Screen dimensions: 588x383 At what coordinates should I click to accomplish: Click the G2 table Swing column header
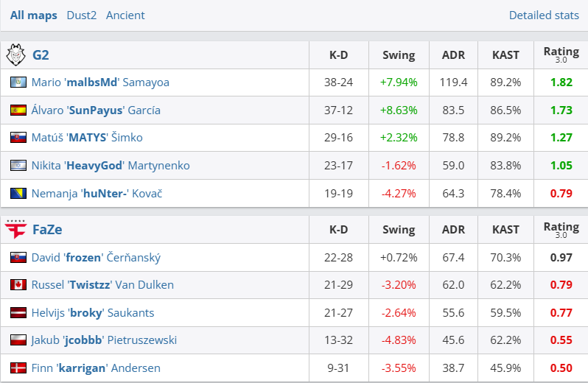tap(399, 55)
